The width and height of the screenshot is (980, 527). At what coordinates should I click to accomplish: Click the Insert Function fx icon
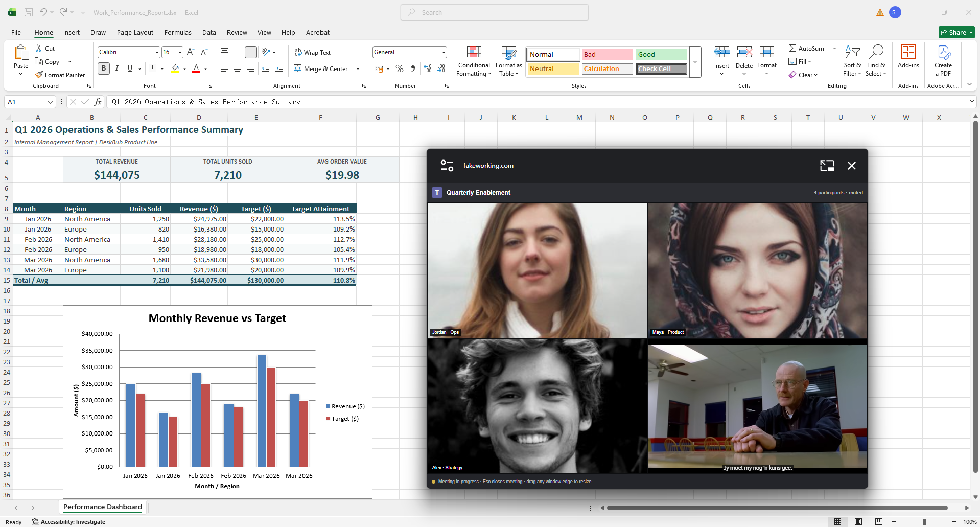tap(98, 102)
